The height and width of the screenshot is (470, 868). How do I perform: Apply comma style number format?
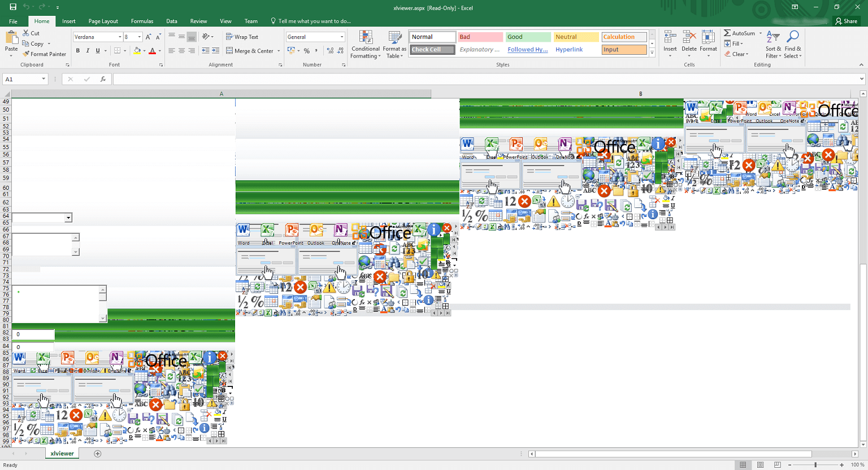(x=316, y=51)
